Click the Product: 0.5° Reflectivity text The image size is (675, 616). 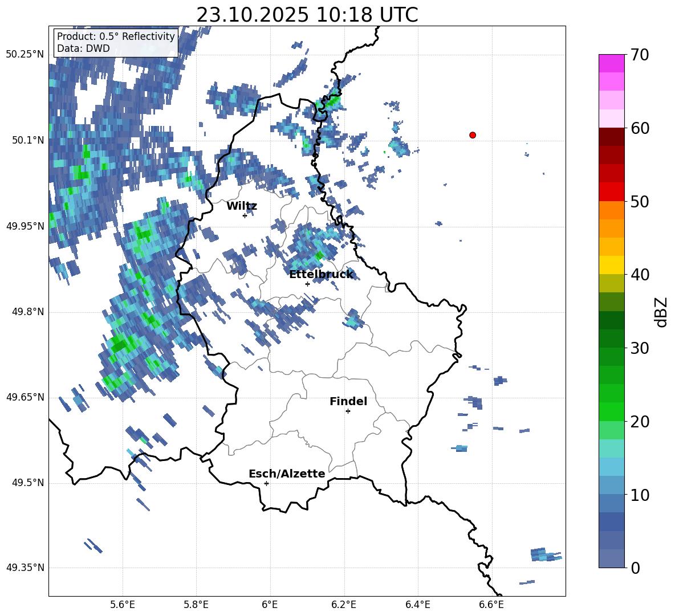click(116, 36)
